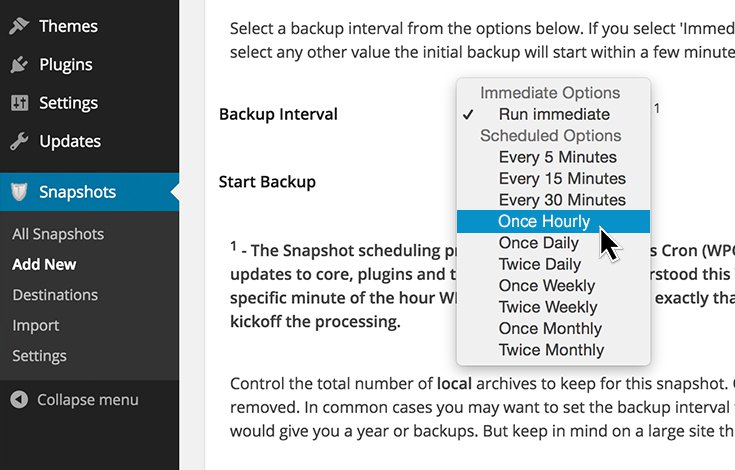Select Once Hourly backup interval

pos(544,221)
